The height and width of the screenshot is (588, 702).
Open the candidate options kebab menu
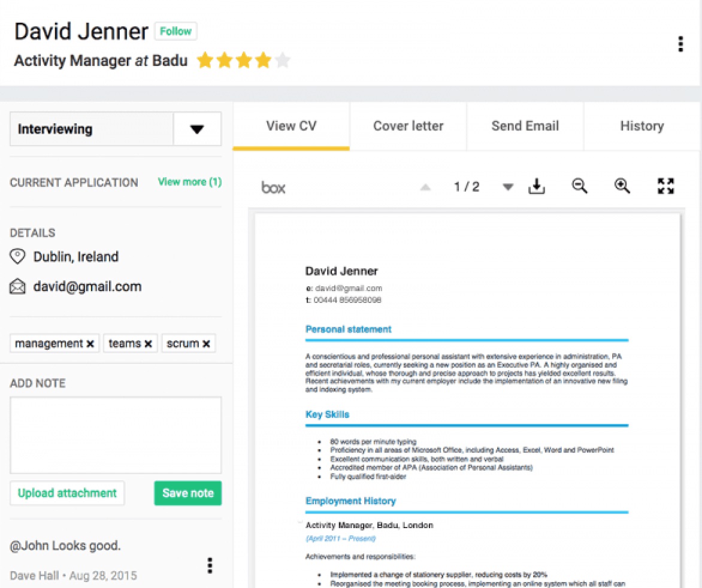point(680,44)
